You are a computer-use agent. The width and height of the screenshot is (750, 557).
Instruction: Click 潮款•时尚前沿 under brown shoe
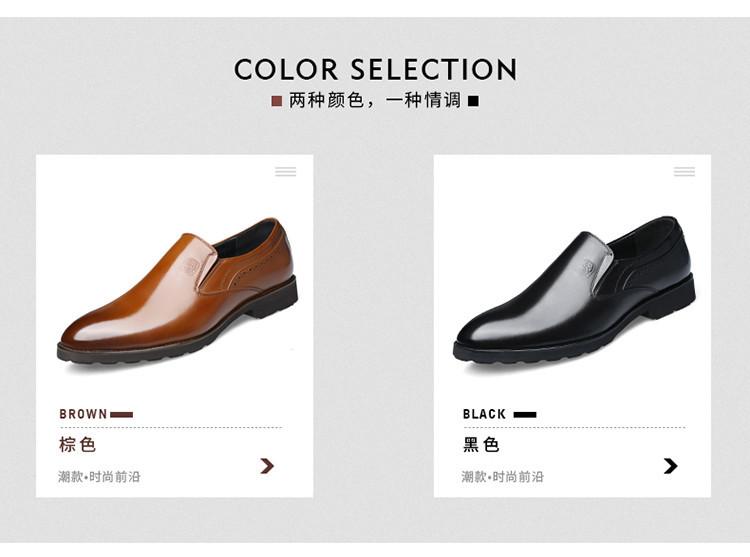99,477
